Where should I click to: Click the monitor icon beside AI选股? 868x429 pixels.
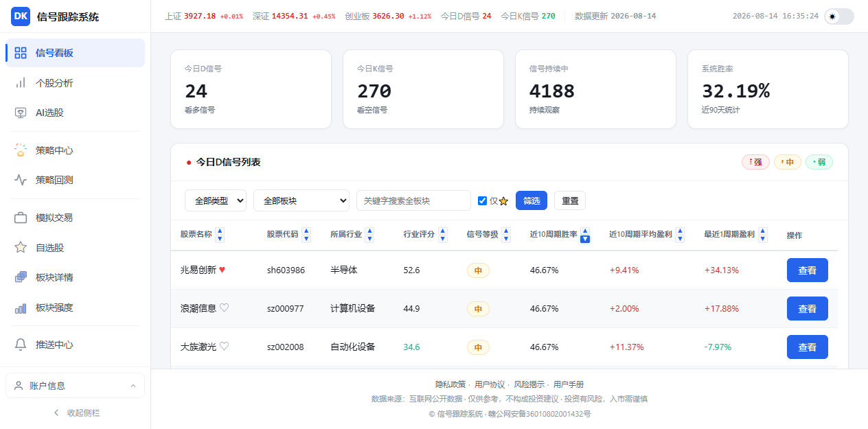[x=21, y=113]
